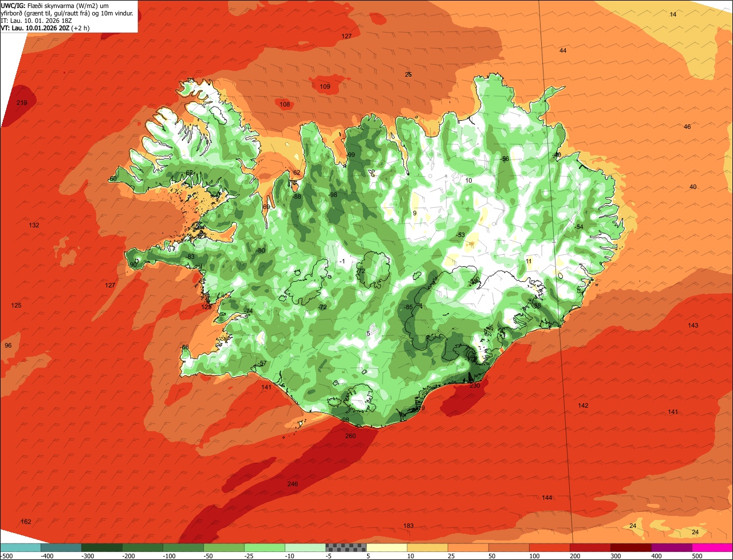Click the '40' flux value on the map
Image resolution: width=733 pixels, height=560 pixels.
point(693,187)
